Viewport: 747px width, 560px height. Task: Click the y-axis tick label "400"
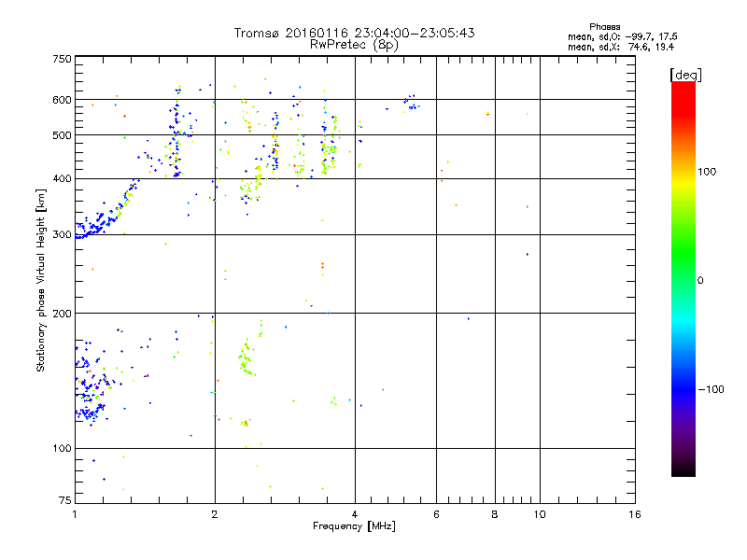coord(62,179)
